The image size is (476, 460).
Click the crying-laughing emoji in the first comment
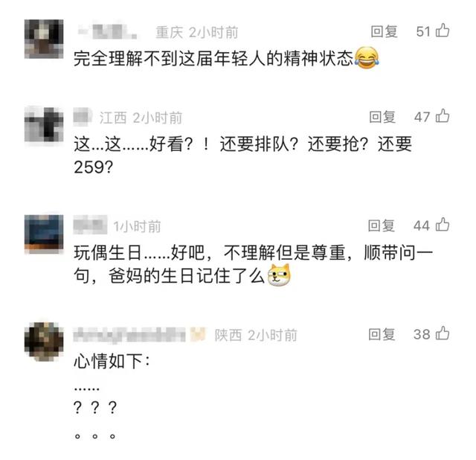(x=367, y=58)
